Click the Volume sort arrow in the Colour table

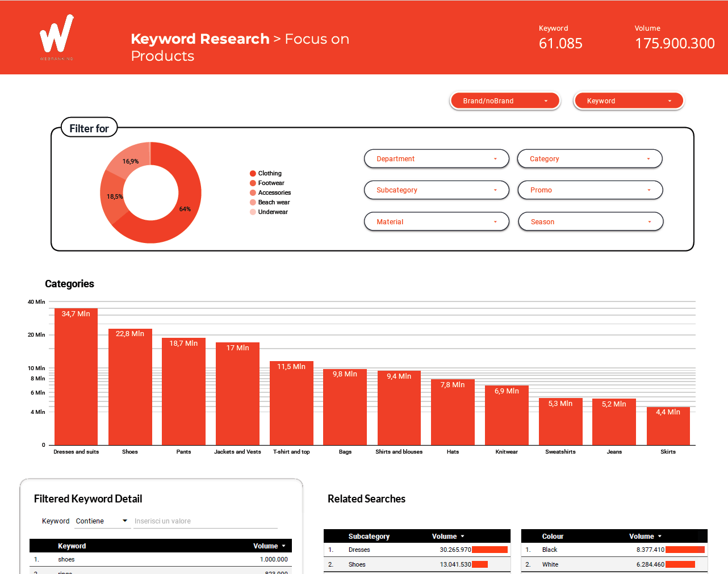click(659, 536)
